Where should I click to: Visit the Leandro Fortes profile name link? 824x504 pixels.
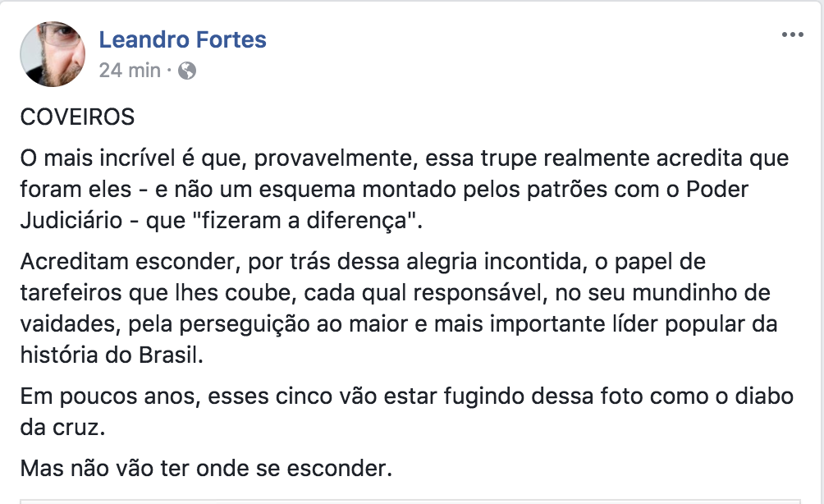click(x=182, y=39)
